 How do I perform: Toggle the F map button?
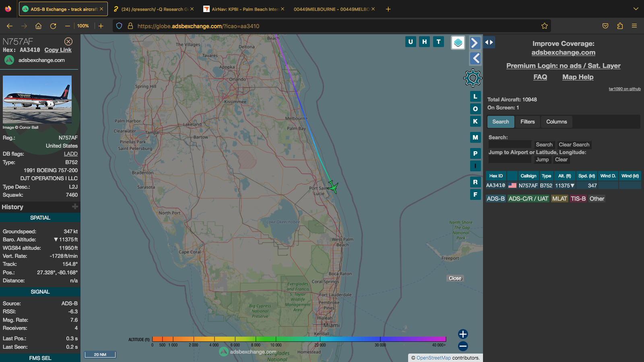(475, 195)
